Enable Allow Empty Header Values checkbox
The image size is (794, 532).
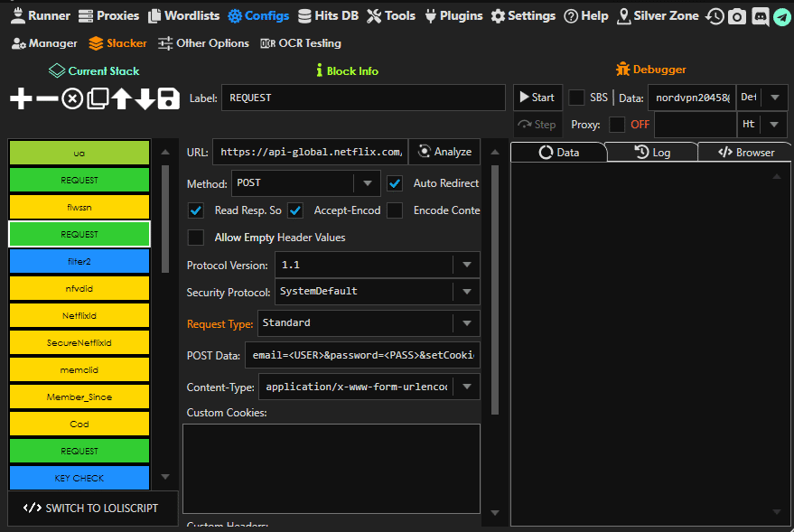pos(195,238)
